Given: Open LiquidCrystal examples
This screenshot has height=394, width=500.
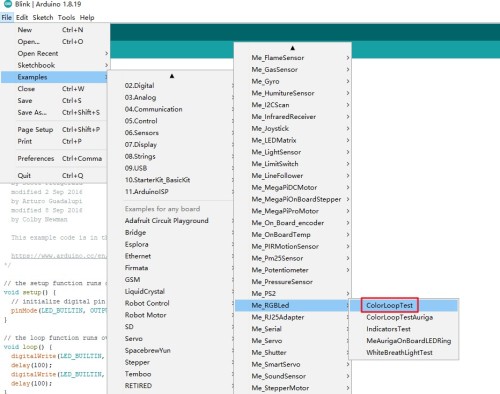Looking at the screenshot, I should [171, 291].
